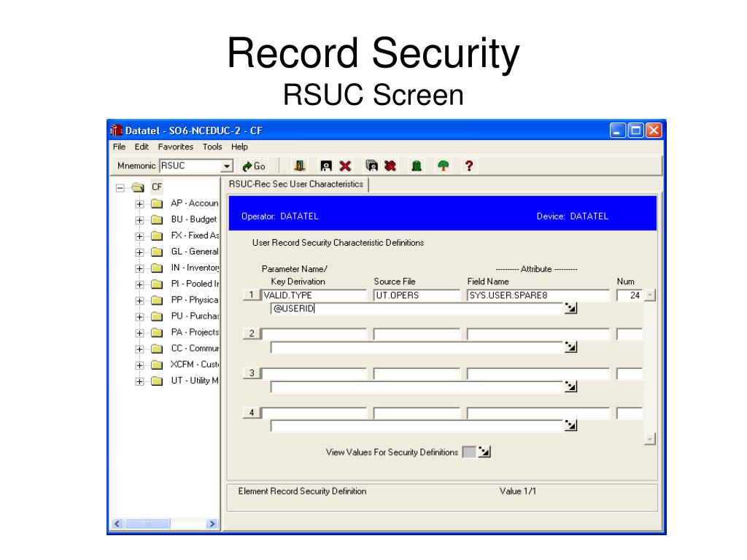747x560 pixels.
Task: Click tree panel scroll right arrow
Action: pos(212,524)
